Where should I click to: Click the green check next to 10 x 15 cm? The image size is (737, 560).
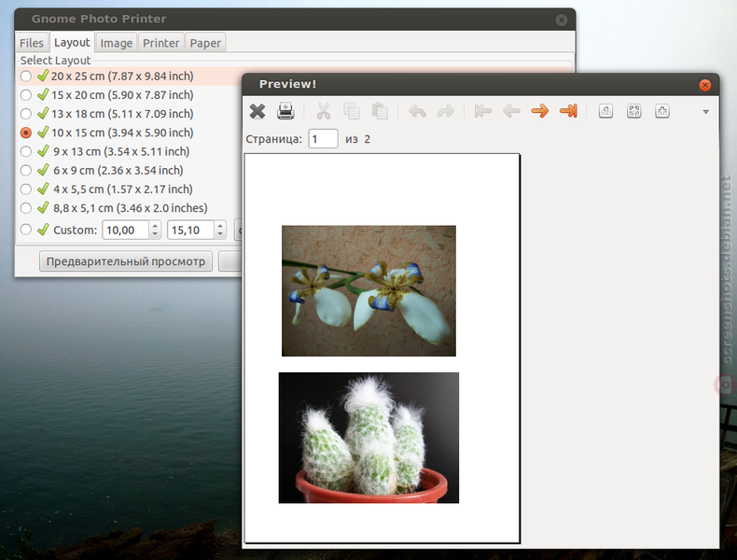click(x=43, y=133)
